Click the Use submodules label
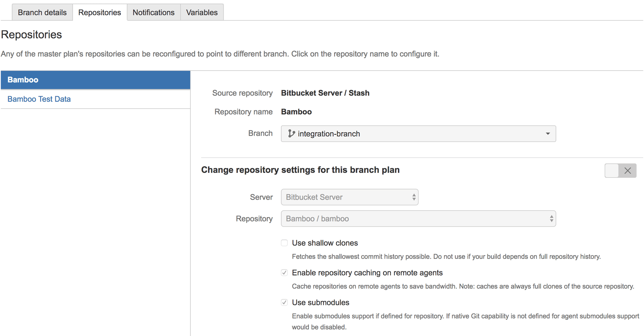The height and width of the screenshot is (336, 644). tap(320, 302)
